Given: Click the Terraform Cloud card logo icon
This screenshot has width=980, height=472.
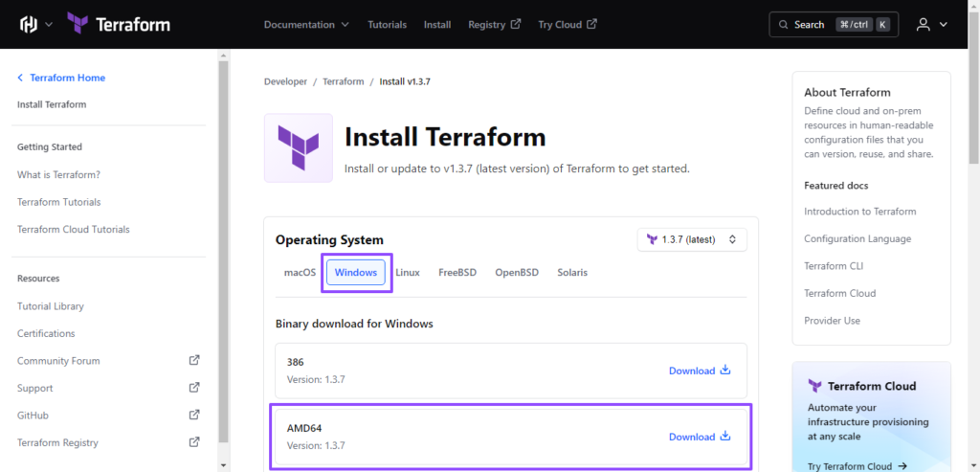Looking at the screenshot, I should (814, 386).
